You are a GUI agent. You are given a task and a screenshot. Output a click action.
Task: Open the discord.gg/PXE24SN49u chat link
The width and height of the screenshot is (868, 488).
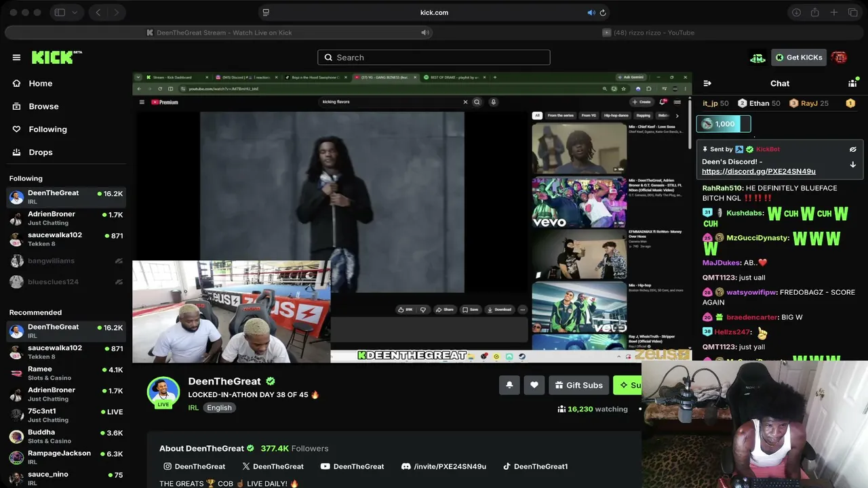coord(759,171)
